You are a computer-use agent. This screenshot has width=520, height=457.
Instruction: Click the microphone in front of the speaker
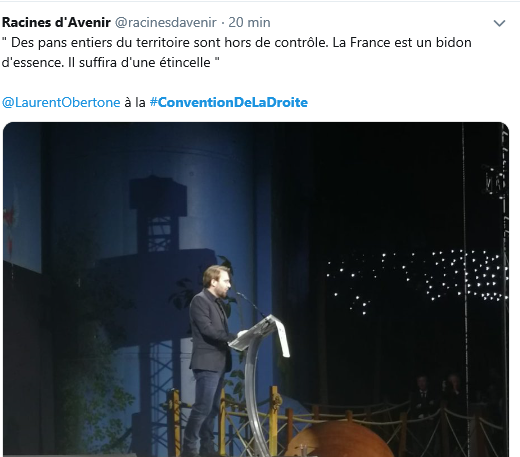coord(251,304)
